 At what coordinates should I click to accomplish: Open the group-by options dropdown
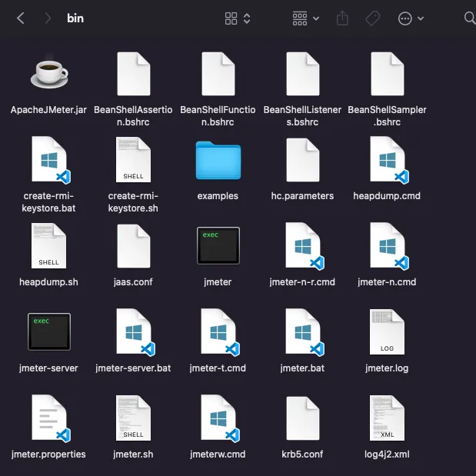pos(306,18)
